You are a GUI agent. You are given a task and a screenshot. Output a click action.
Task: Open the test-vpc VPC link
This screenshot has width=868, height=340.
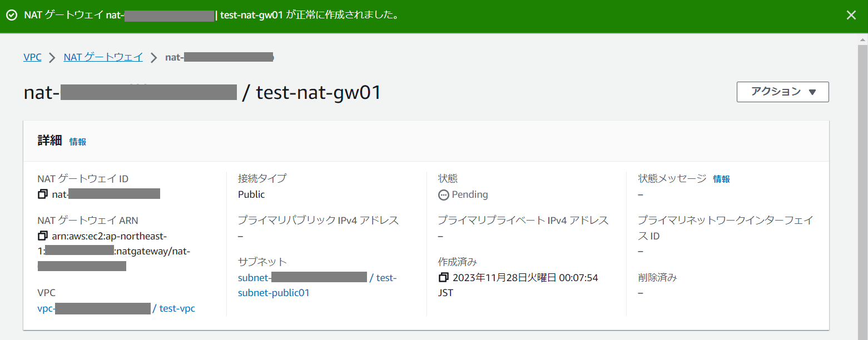(x=177, y=308)
